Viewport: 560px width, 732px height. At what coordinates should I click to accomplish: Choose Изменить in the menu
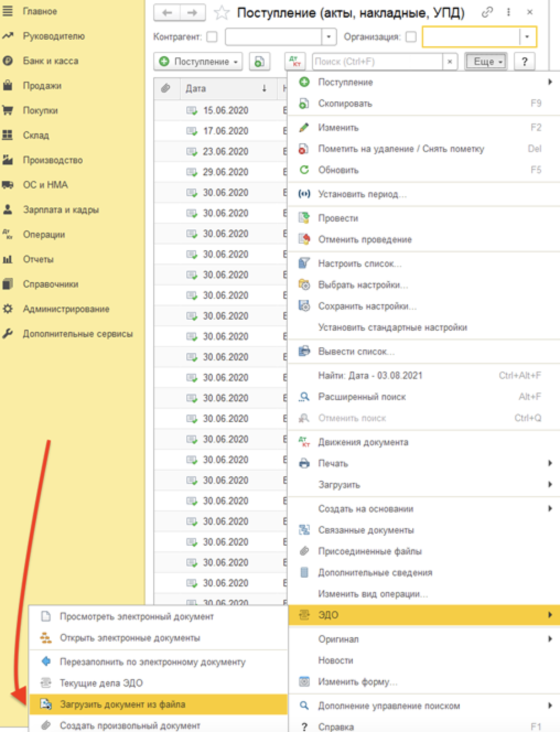coord(423,127)
